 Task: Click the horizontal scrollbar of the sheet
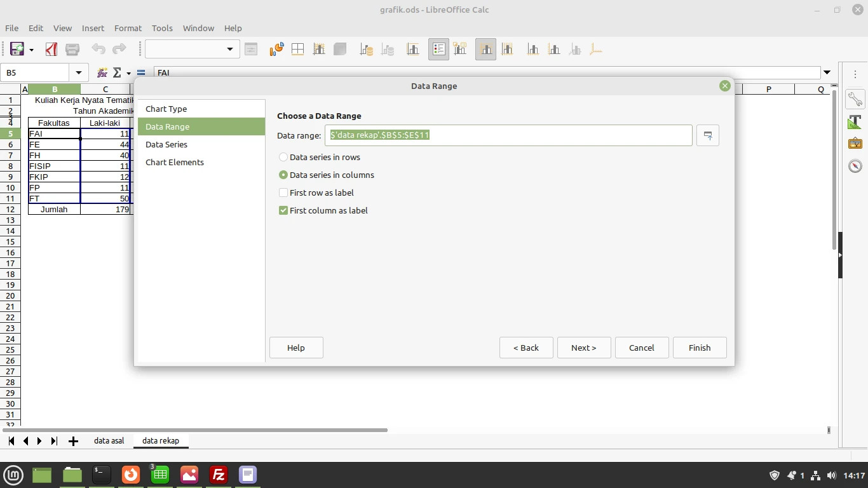pos(194,430)
